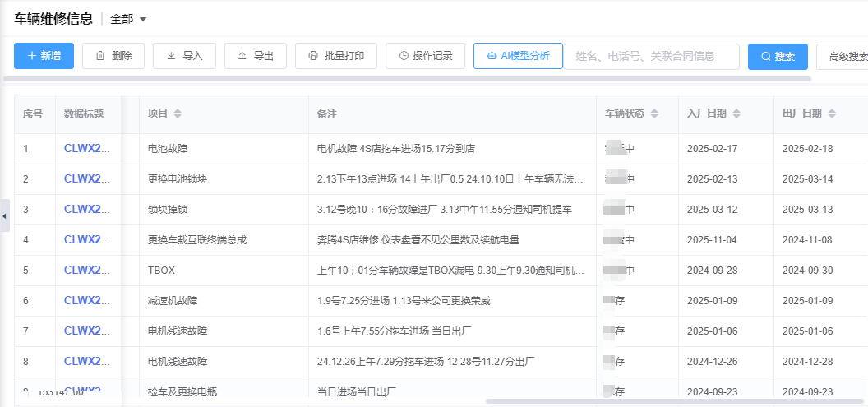Click remark 当日进场当日出厂

coord(357,391)
